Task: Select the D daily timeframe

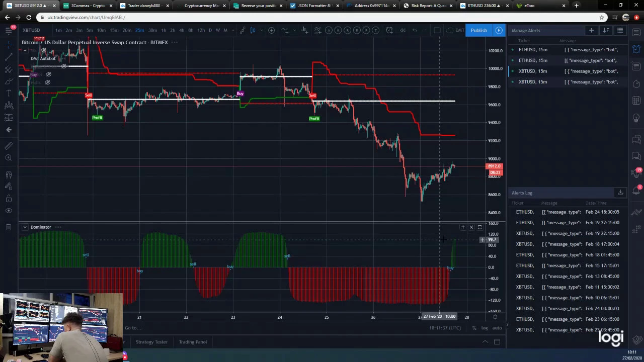Action: coord(210,30)
